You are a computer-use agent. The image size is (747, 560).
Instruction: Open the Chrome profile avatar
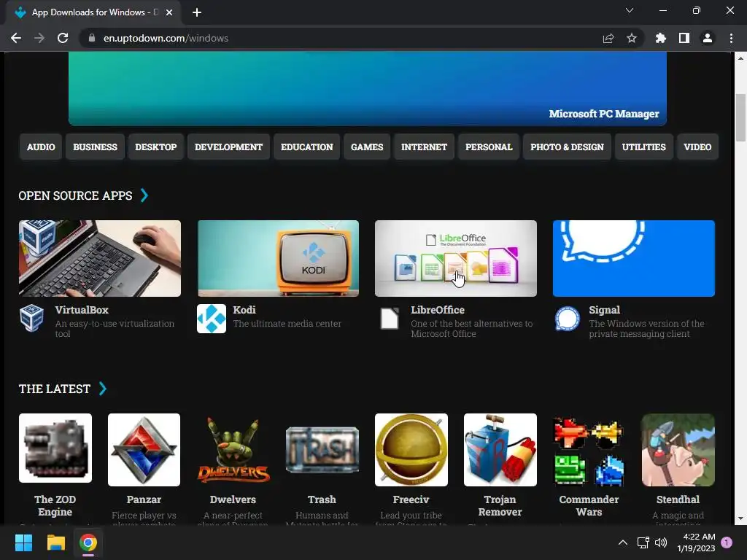[708, 38]
